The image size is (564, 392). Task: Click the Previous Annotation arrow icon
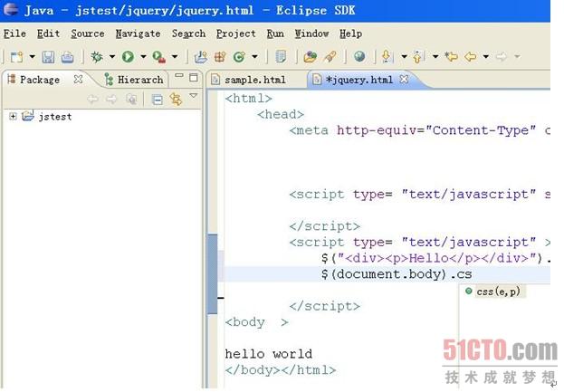click(418, 56)
